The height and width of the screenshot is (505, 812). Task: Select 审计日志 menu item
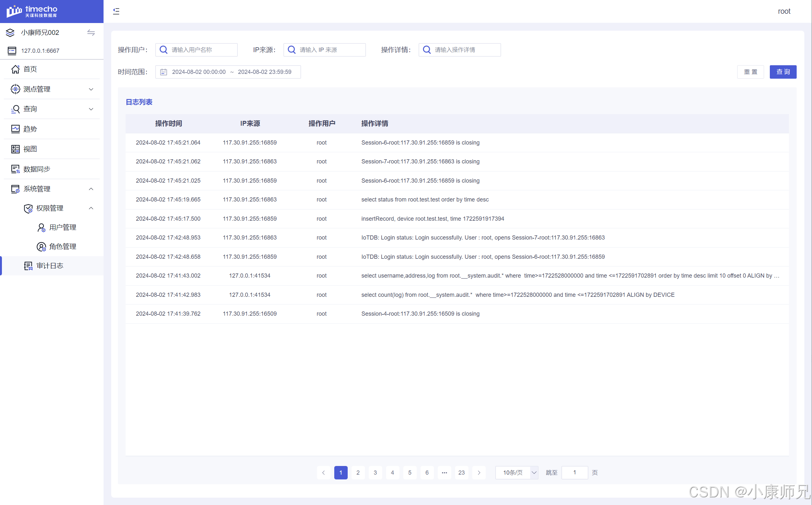[52, 266]
